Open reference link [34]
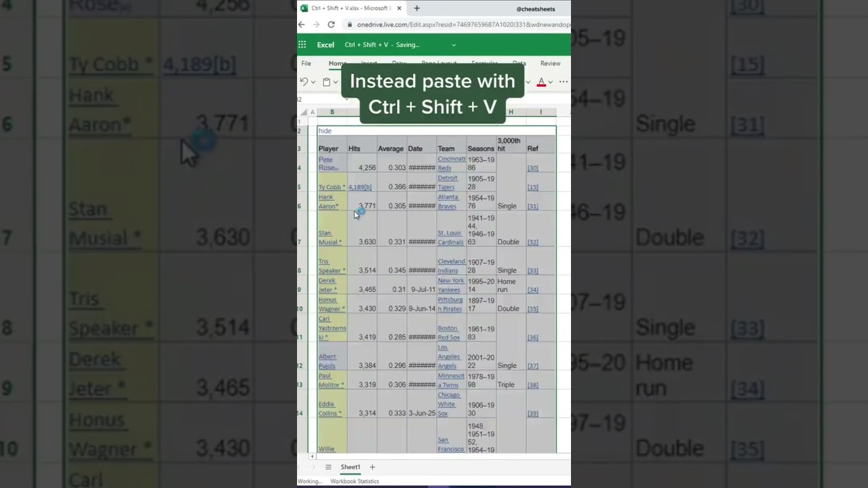The width and height of the screenshot is (868, 488). tap(533, 289)
